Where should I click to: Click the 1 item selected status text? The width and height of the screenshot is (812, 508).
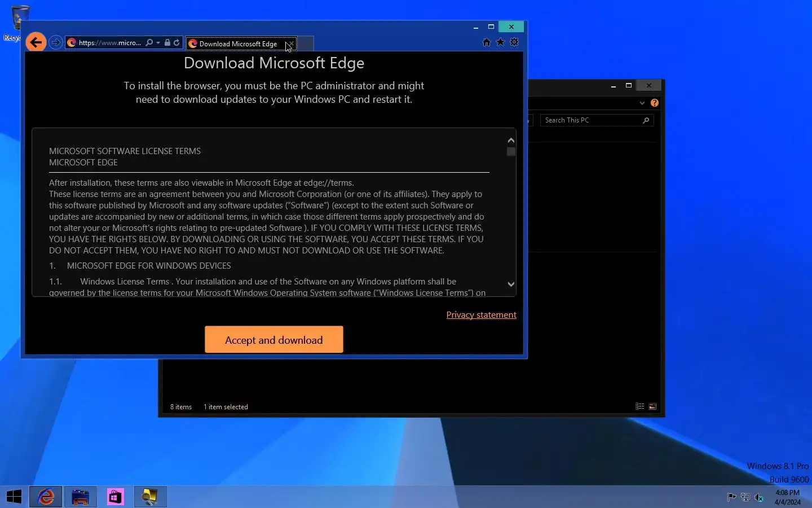click(226, 407)
